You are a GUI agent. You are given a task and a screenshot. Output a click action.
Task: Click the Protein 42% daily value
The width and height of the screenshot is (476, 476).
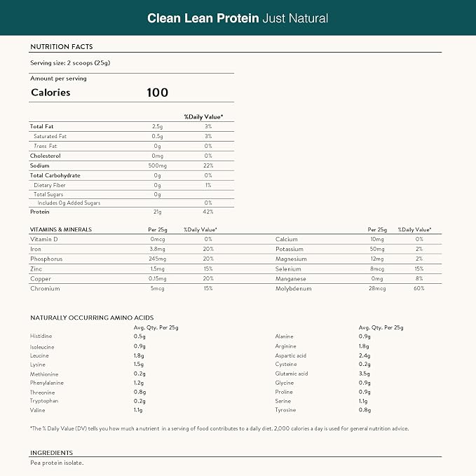(x=208, y=212)
